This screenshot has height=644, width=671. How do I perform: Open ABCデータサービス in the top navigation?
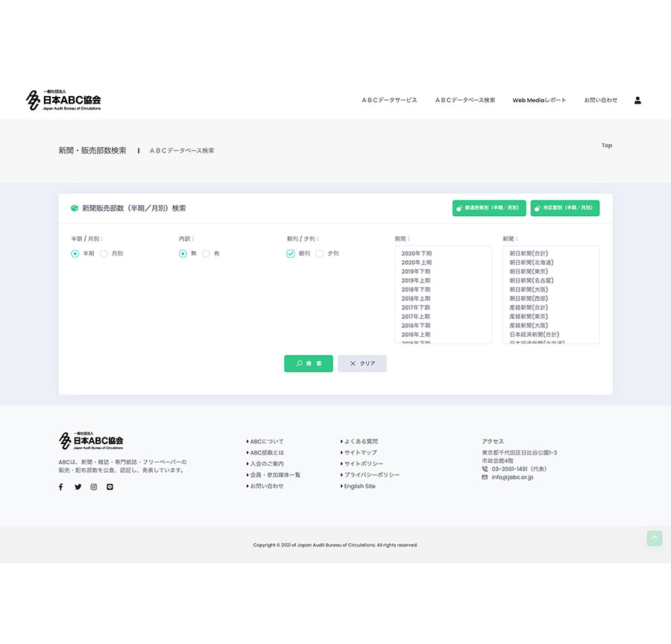tap(389, 100)
